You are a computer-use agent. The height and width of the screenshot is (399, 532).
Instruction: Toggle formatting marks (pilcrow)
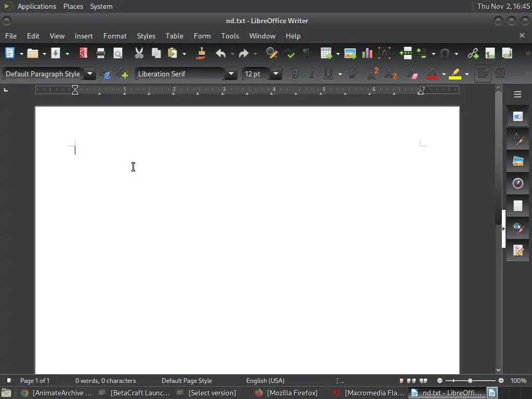click(307, 54)
